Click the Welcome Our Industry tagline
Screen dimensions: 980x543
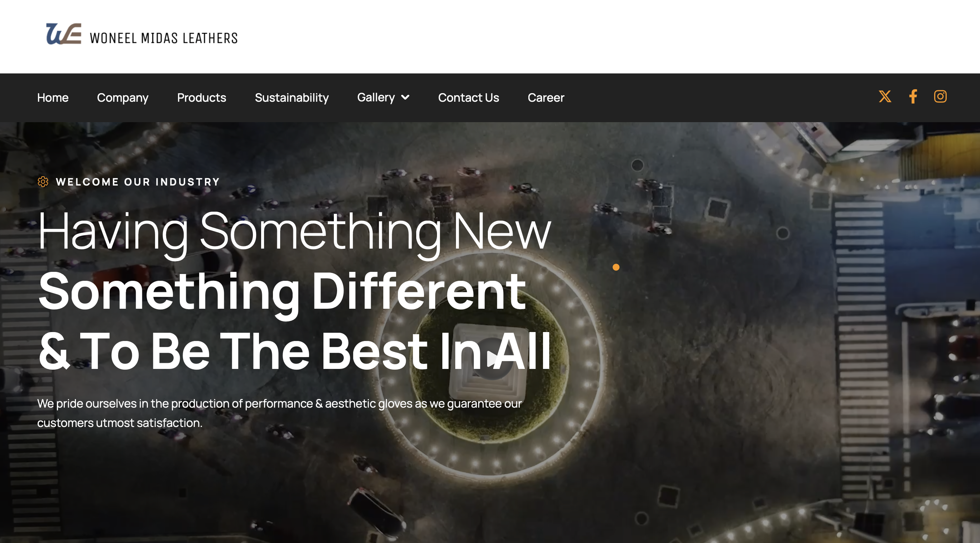pos(138,182)
